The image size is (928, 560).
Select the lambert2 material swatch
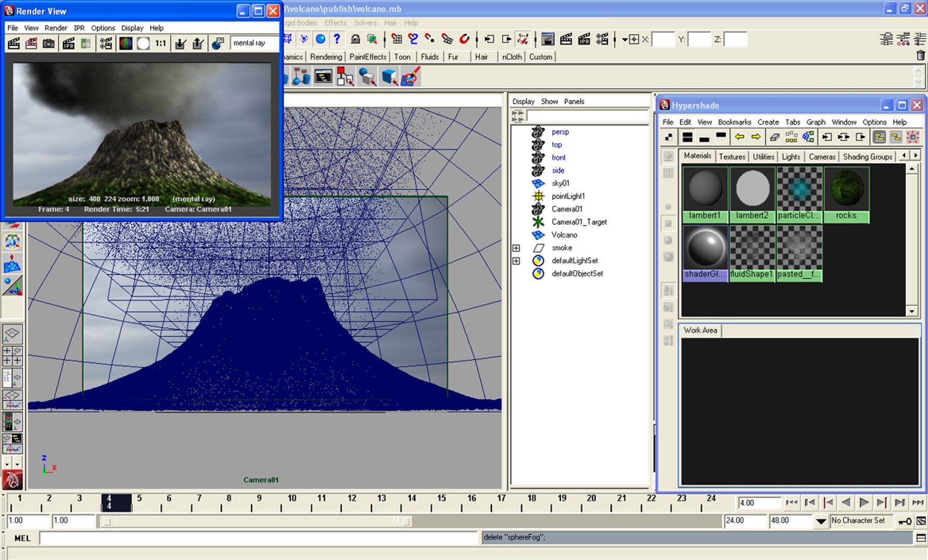[752, 195]
